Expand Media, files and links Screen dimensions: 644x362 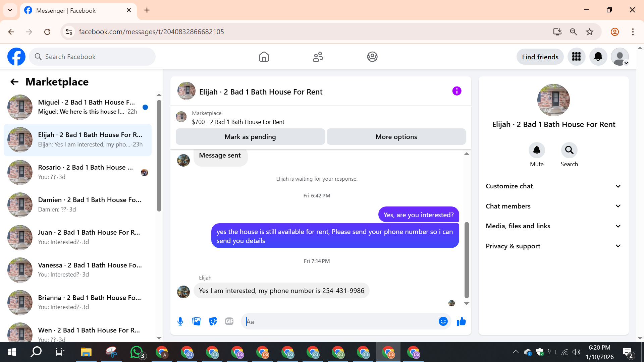553,226
